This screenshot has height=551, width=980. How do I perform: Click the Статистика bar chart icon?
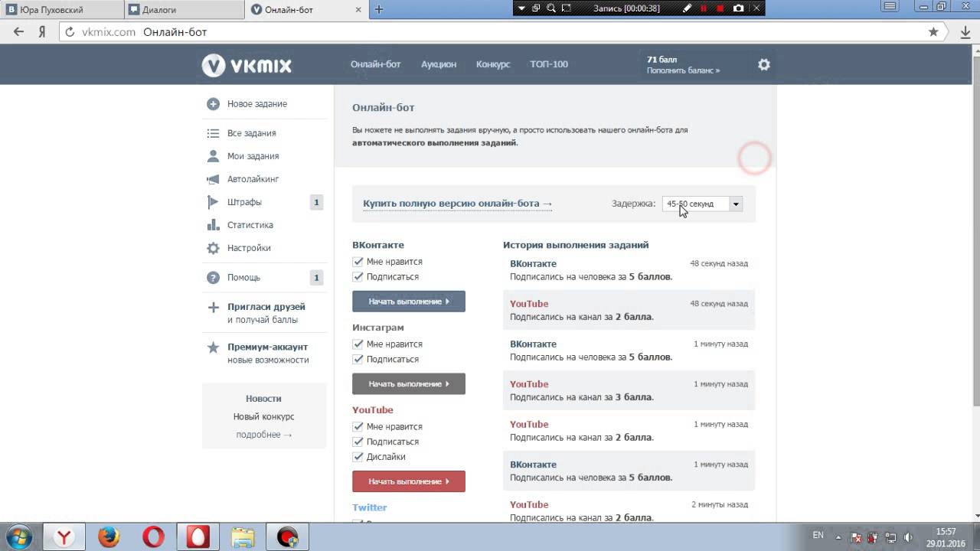pos(213,225)
